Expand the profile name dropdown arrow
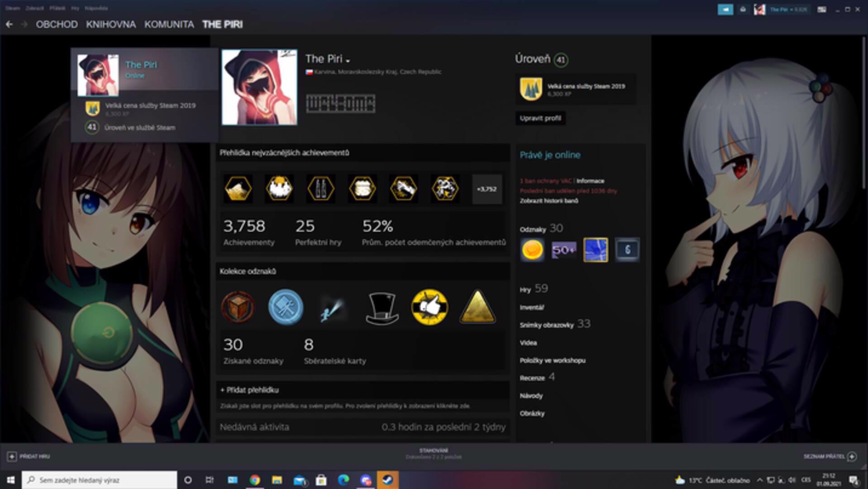The height and width of the screenshot is (489, 868). [x=348, y=61]
